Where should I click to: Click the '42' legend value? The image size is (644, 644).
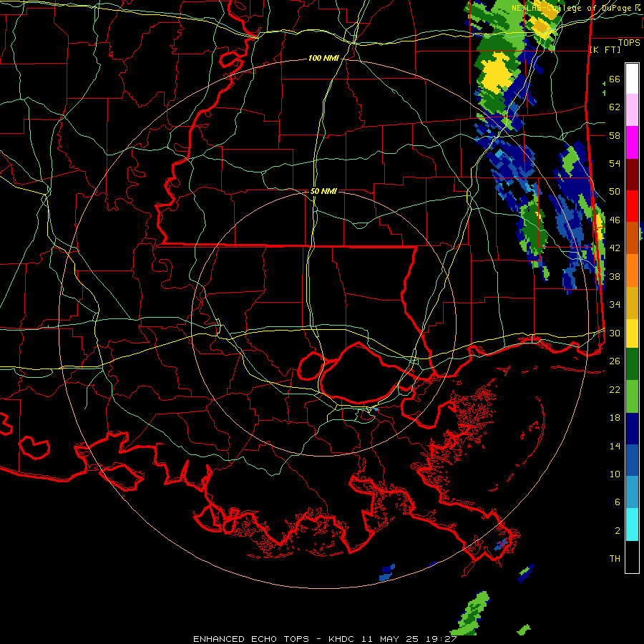coord(615,248)
